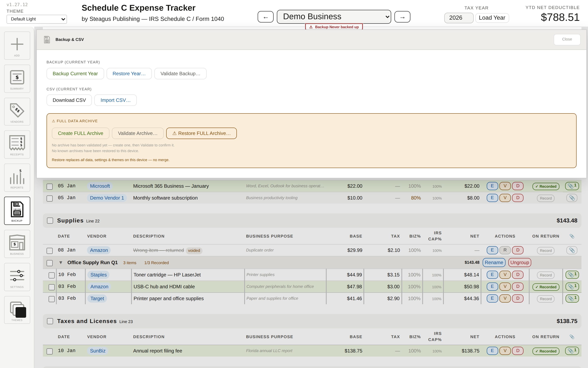Check the Office Supply Run Q1 group checkbox

50,263
